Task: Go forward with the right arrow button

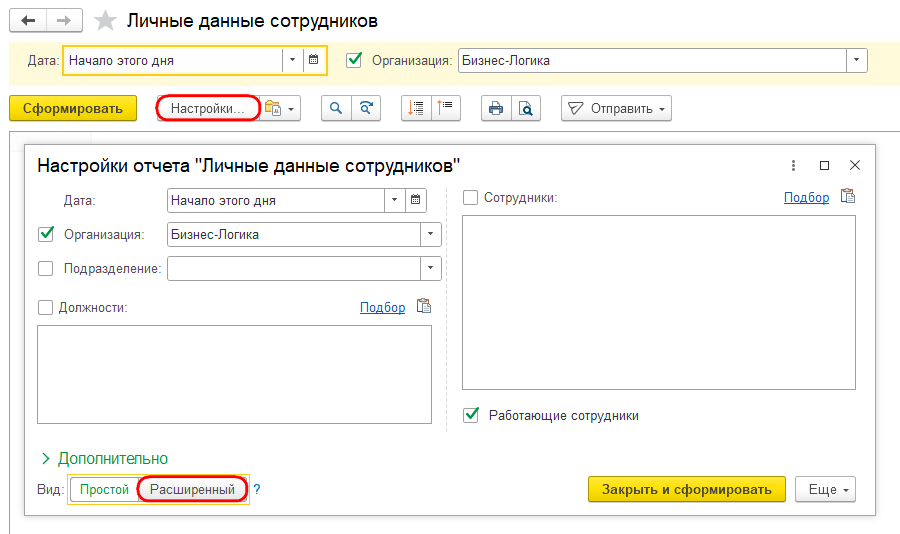Action: pyautogui.click(x=64, y=21)
